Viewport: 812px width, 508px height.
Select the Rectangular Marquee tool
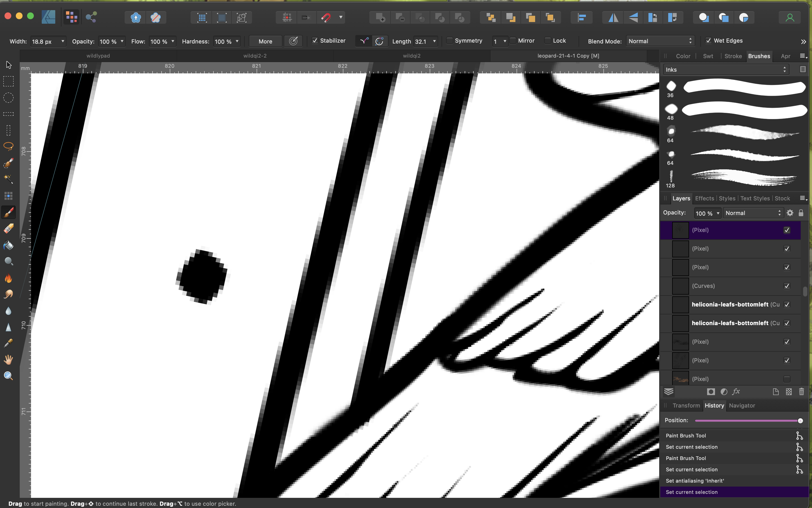(8, 81)
